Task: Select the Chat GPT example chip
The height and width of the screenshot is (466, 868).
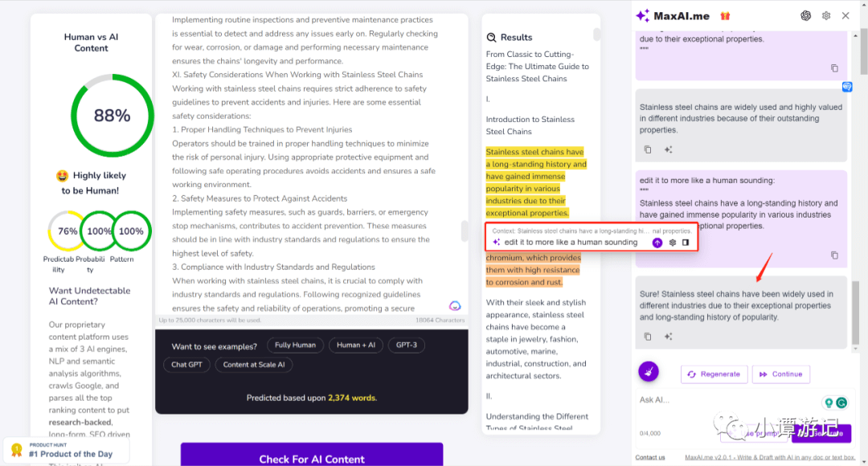Action: pyautogui.click(x=186, y=365)
